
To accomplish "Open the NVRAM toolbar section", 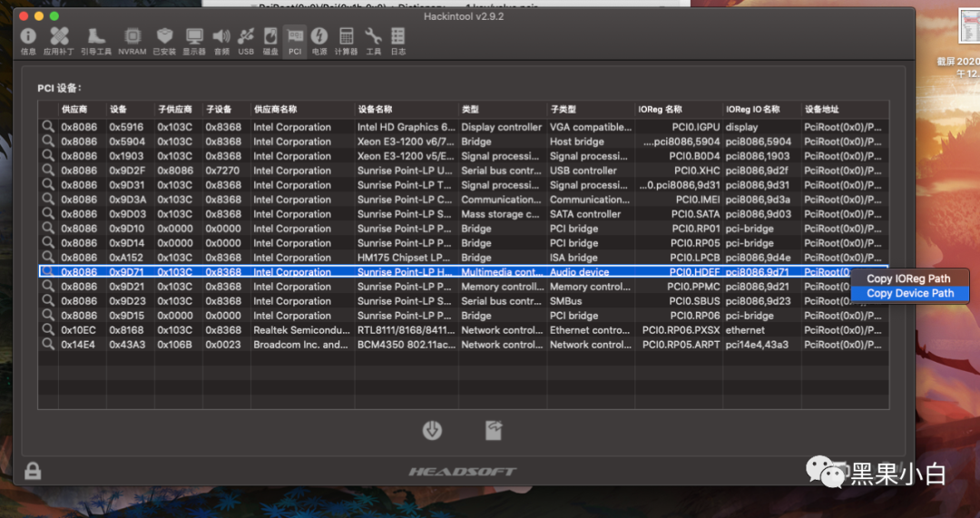I will 132,42.
